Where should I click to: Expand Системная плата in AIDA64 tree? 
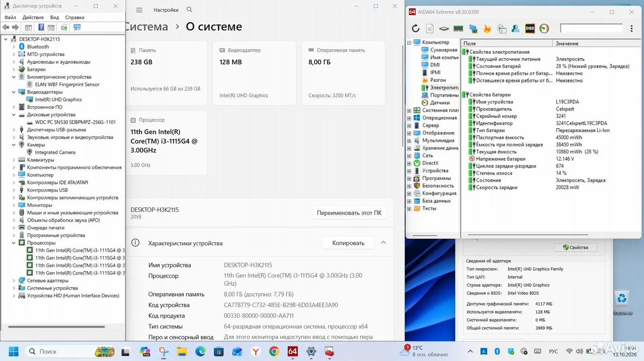409,110
